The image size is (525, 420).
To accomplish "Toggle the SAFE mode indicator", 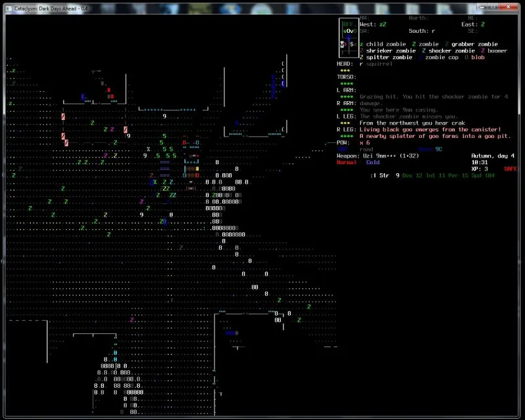I will coord(511,168).
